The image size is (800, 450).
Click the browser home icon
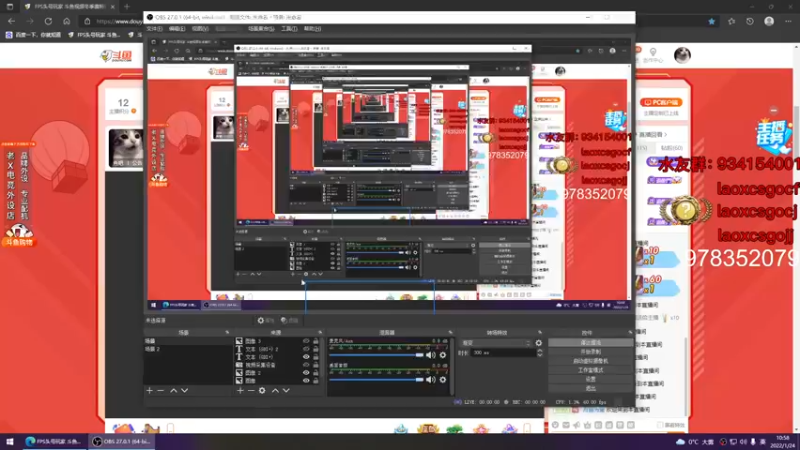66,21
